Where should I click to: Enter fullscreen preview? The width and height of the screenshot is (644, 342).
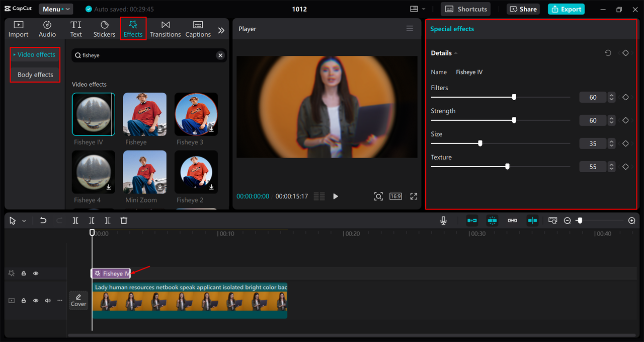point(414,196)
